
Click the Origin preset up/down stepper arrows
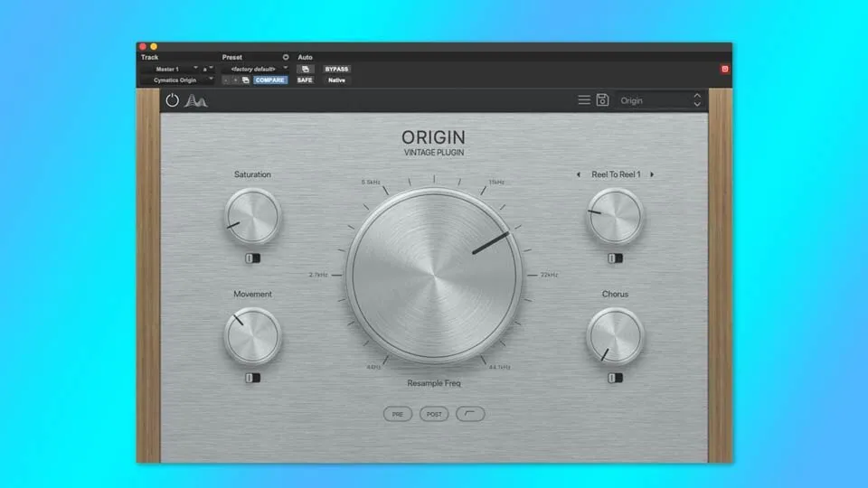click(x=697, y=100)
